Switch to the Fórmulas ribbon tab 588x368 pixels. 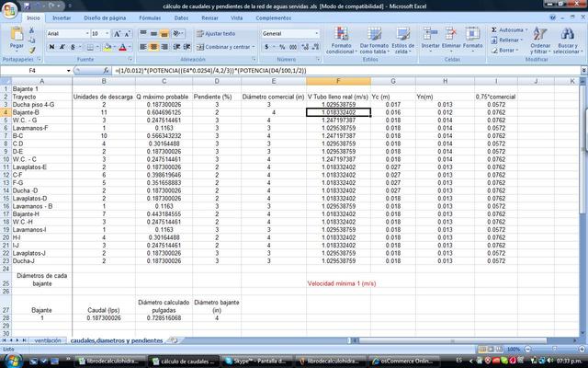point(150,18)
